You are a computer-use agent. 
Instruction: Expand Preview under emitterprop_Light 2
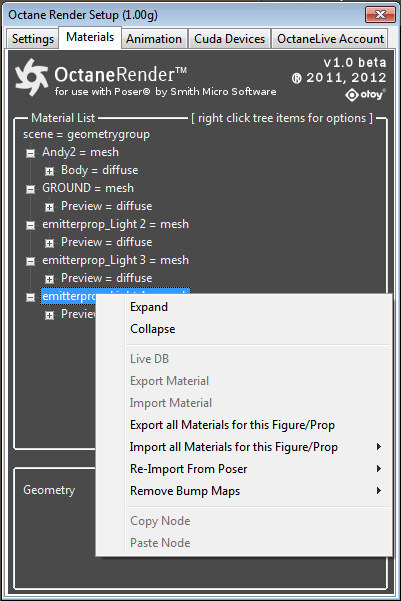coord(49,243)
